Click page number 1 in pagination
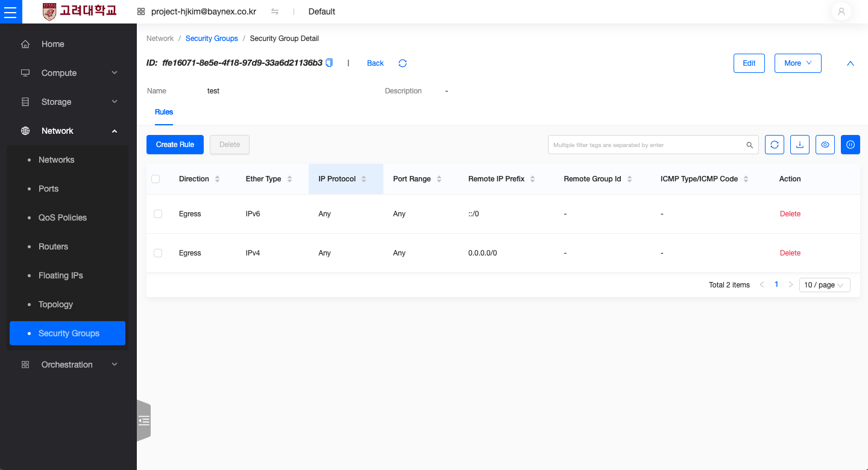This screenshot has width=868, height=470. click(776, 284)
